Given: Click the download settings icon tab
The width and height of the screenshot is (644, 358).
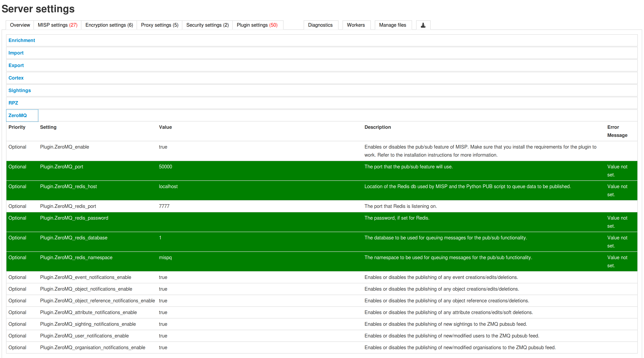Looking at the screenshot, I should pos(423,25).
